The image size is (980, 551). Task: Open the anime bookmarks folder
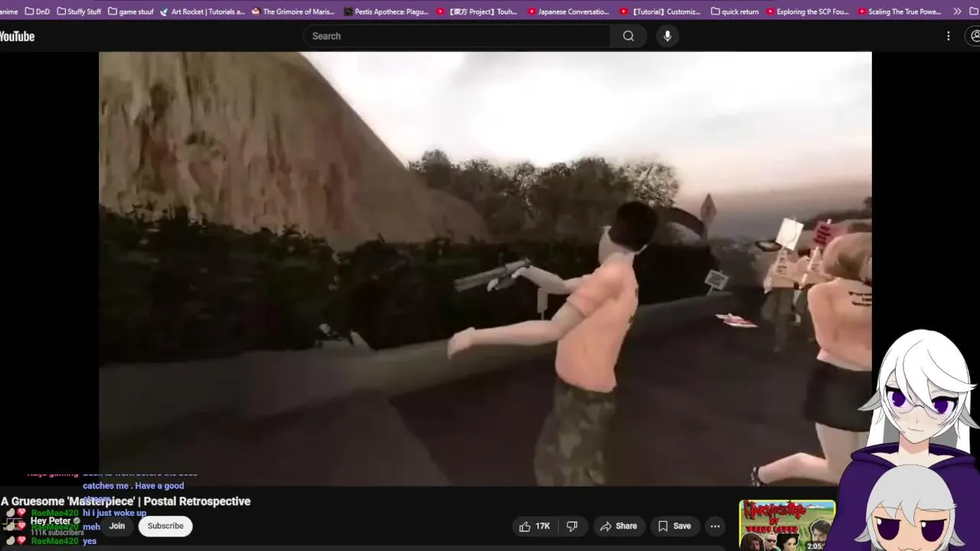[x=9, y=11]
